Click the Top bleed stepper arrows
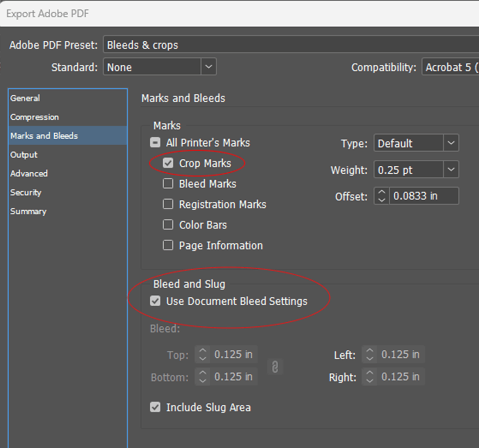Viewport: 479px width, 448px height. click(203, 355)
